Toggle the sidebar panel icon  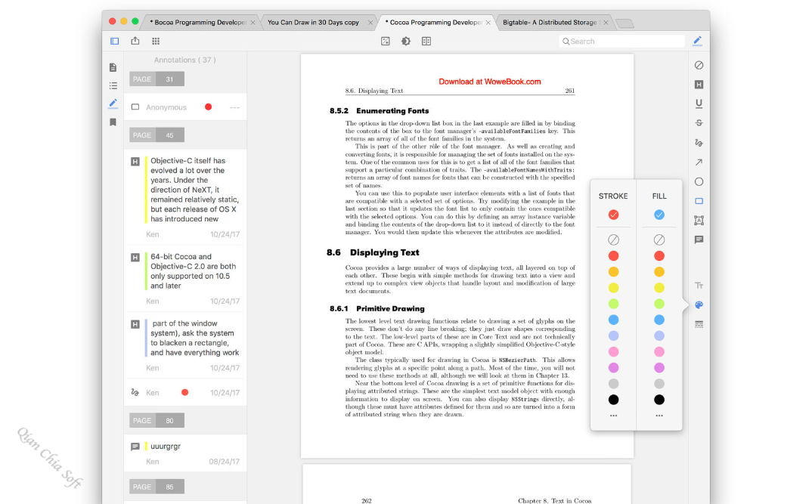point(114,41)
